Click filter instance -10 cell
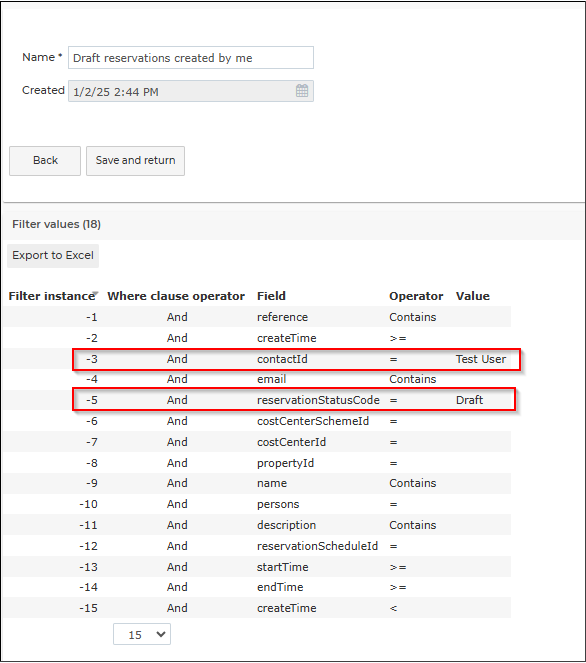Viewport: 586px width, 663px height. click(x=88, y=504)
